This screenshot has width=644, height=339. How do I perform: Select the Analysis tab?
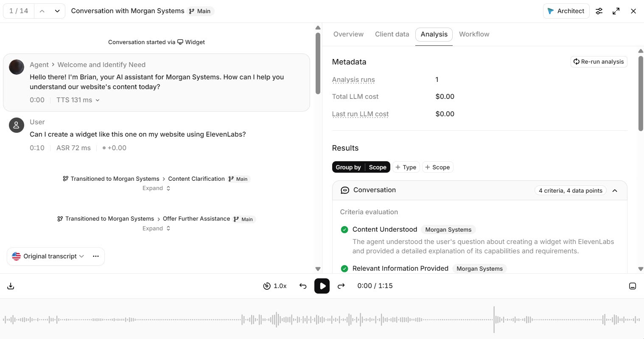point(434,34)
